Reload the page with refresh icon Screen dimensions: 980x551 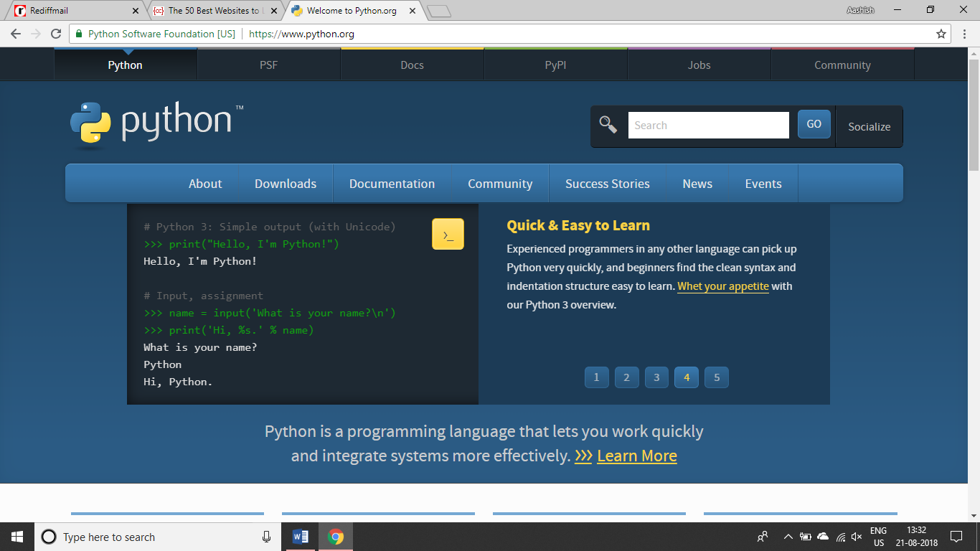56,34
